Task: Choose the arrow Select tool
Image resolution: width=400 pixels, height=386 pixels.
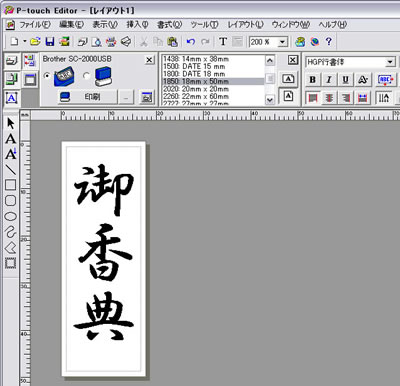Action: coord(11,123)
